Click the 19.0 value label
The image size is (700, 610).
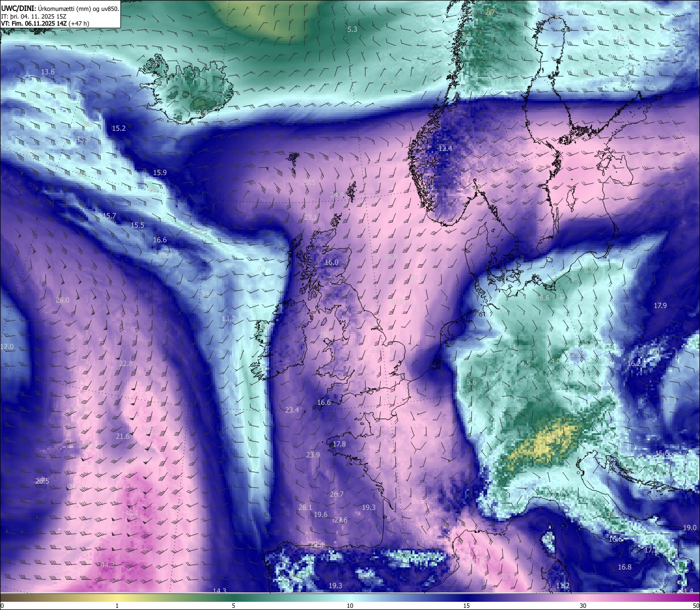pyautogui.click(x=690, y=528)
